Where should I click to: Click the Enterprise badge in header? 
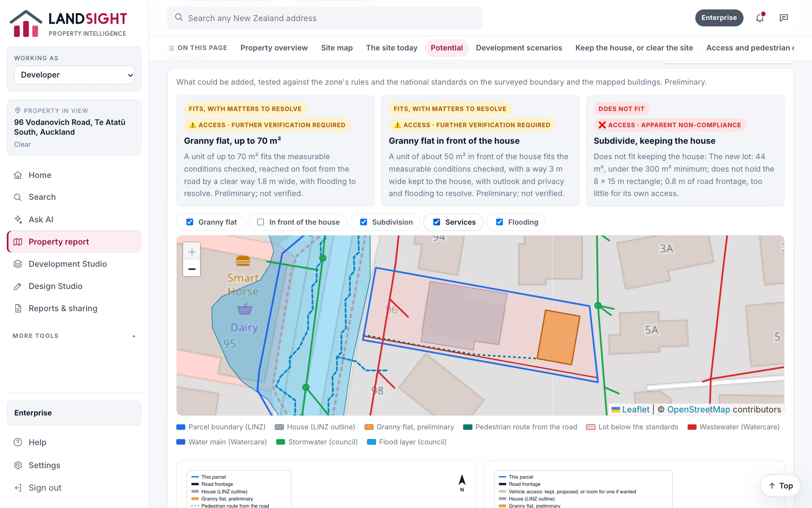(x=719, y=18)
